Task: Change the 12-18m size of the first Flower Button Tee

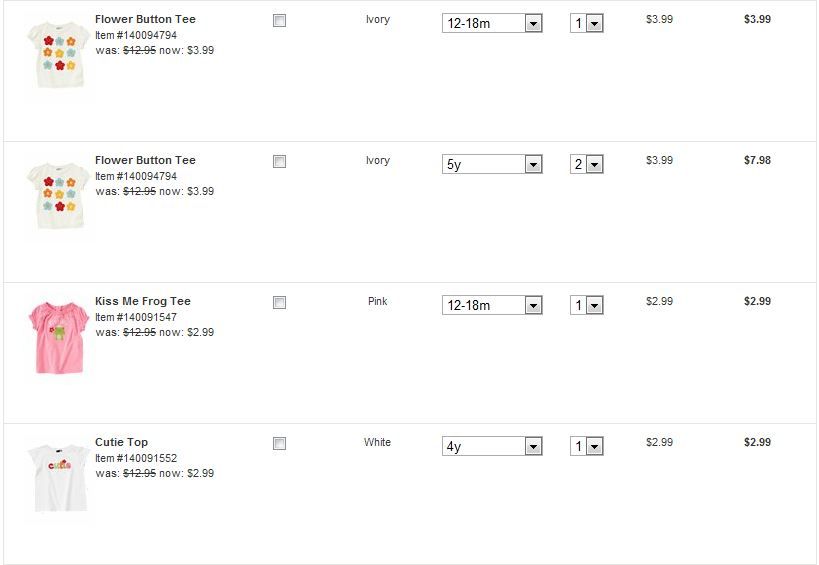Action: (491, 23)
